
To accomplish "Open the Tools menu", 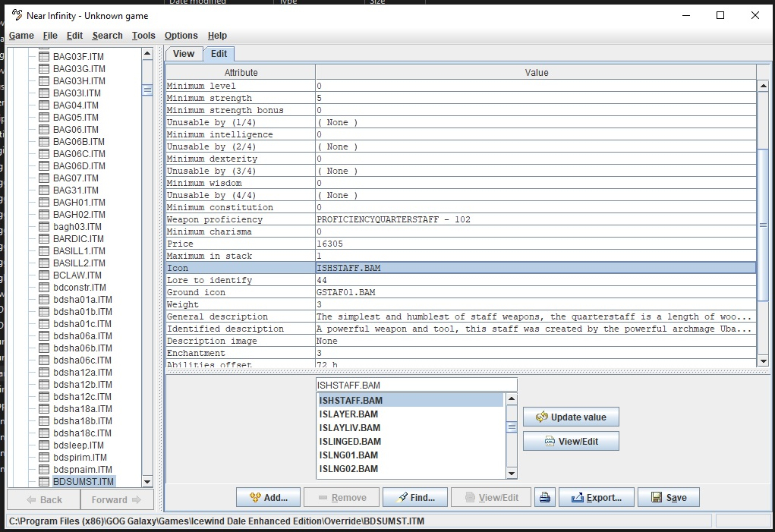I will pyautogui.click(x=143, y=36).
